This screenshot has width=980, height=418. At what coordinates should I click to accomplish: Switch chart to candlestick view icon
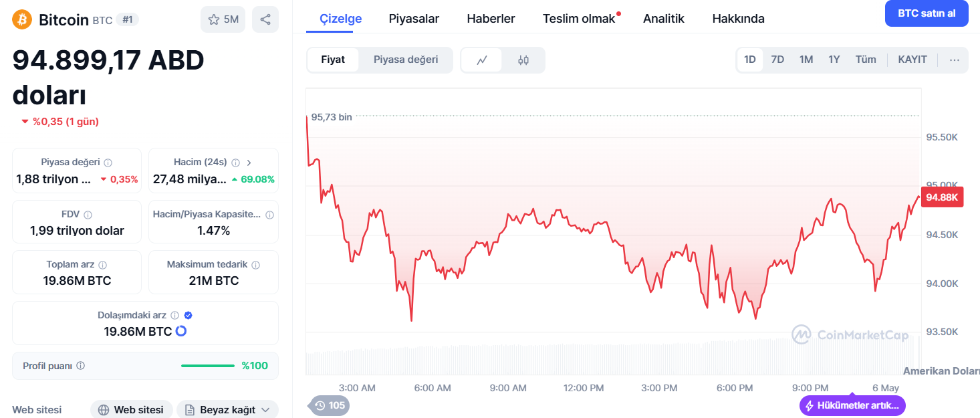(x=523, y=60)
